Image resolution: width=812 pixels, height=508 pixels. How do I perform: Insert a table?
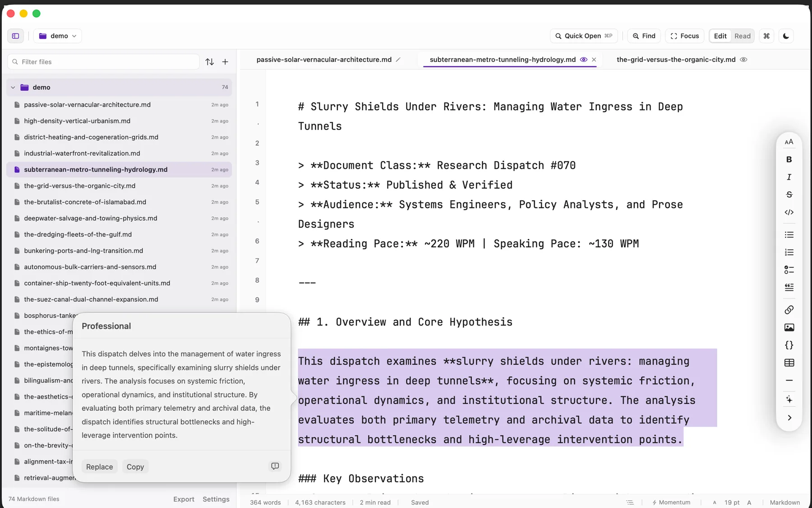[789, 363]
